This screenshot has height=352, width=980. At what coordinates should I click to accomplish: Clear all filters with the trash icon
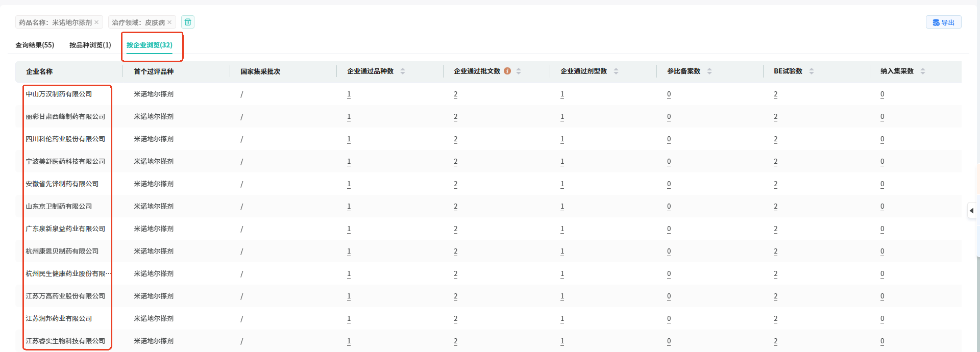tap(188, 22)
